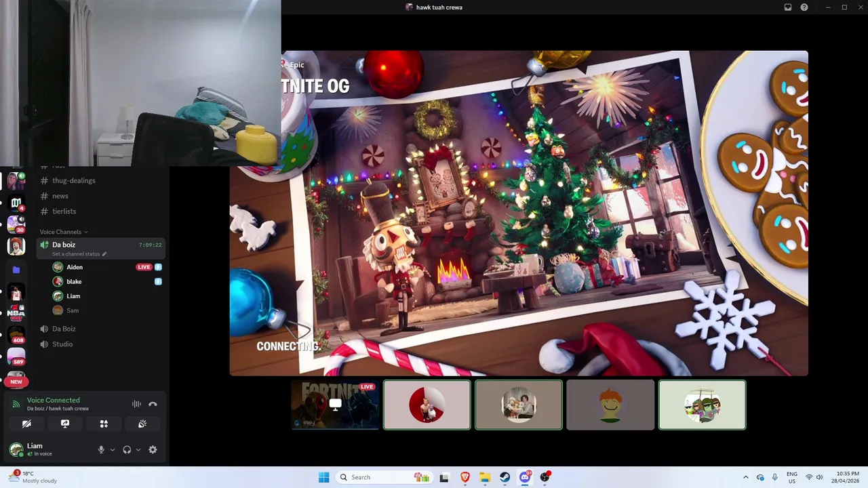Open User Settings gear icon
The height and width of the screenshot is (488, 868).
[153, 449]
